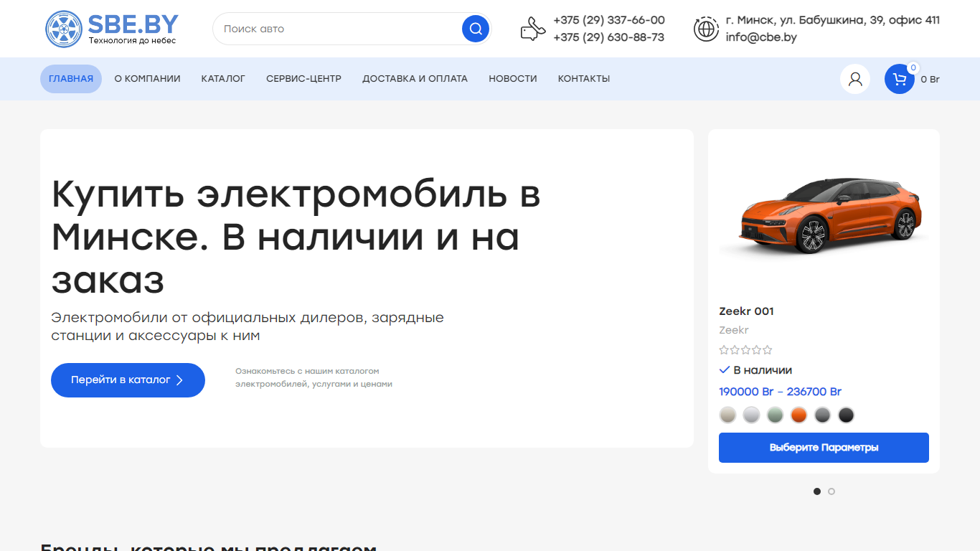Click the "Технология до небес" slogan
Image resolution: width=980 pixels, height=551 pixels.
coord(132,41)
